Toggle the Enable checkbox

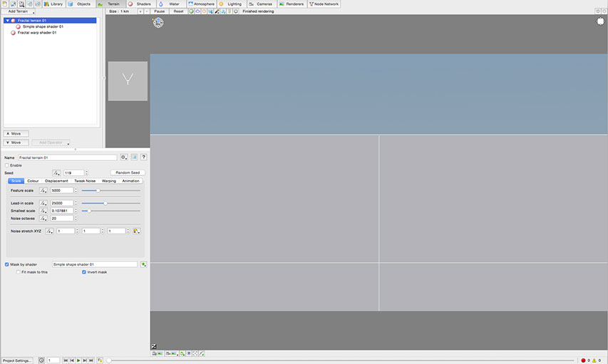click(x=7, y=165)
